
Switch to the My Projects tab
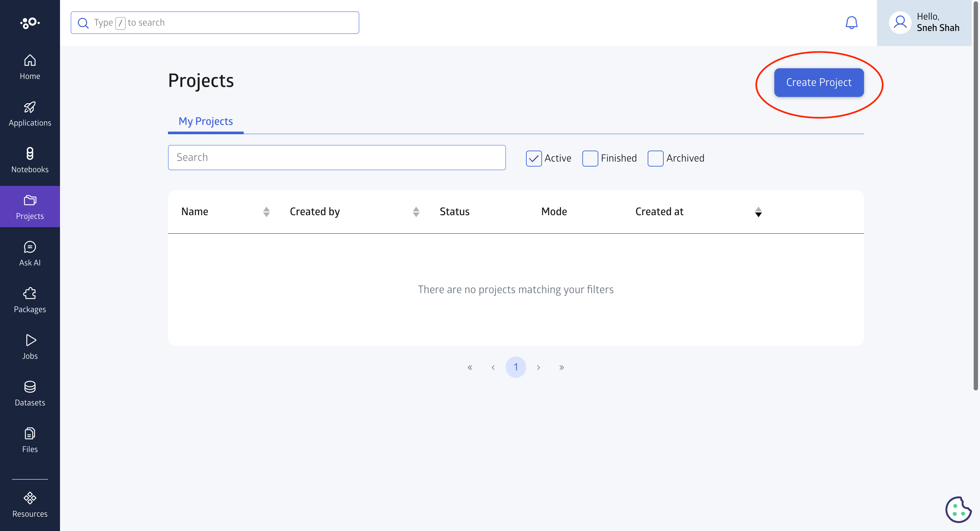[205, 121]
